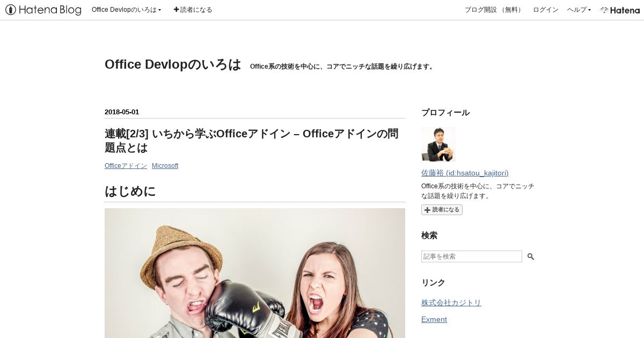
Task: Open the Hatena logo in the top bar
Action: pos(620,10)
